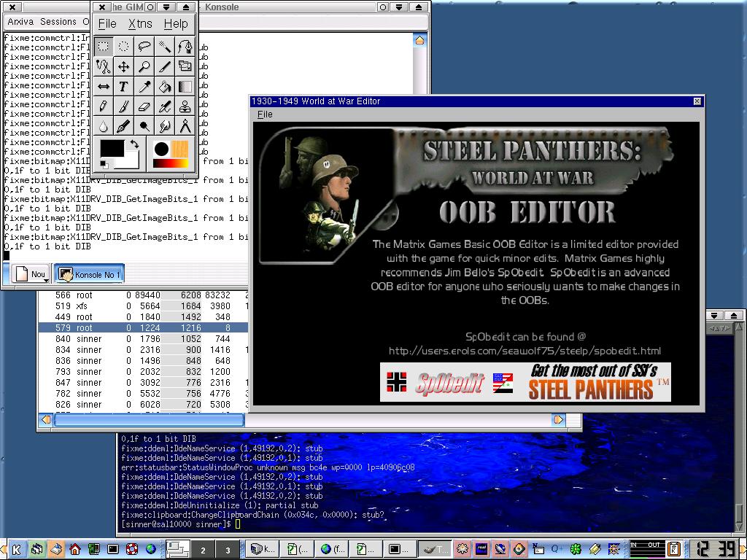Click the black foreground color swatch
This screenshot has height=560, width=747.
pos(111,149)
